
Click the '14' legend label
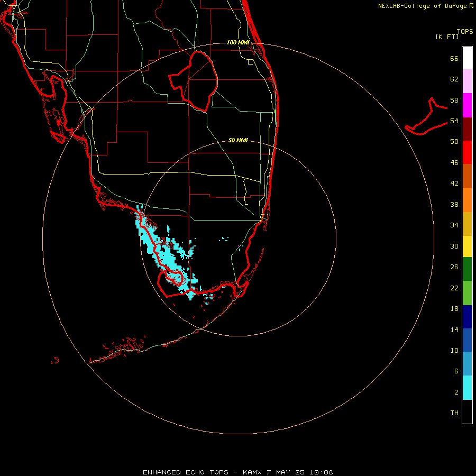point(454,329)
